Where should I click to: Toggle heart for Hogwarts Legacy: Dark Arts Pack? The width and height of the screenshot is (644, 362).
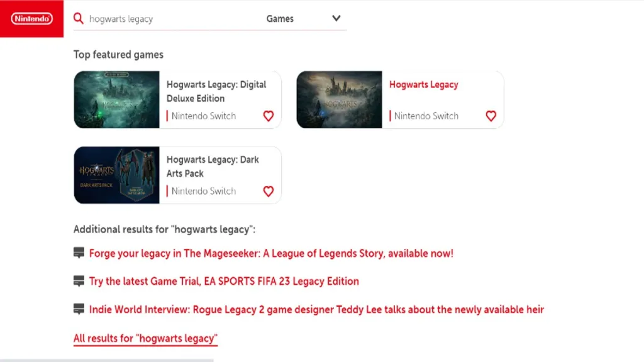(268, 191)
